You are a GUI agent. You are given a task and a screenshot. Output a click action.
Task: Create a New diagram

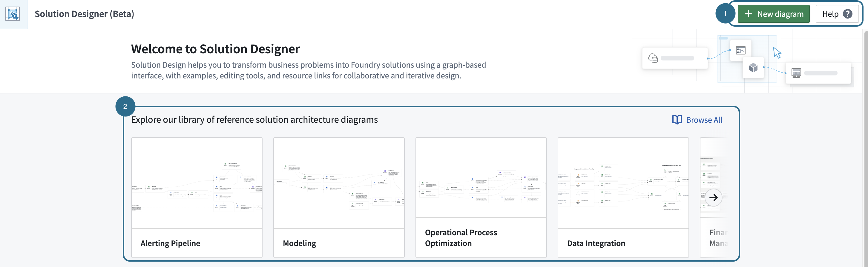[773, 14]
